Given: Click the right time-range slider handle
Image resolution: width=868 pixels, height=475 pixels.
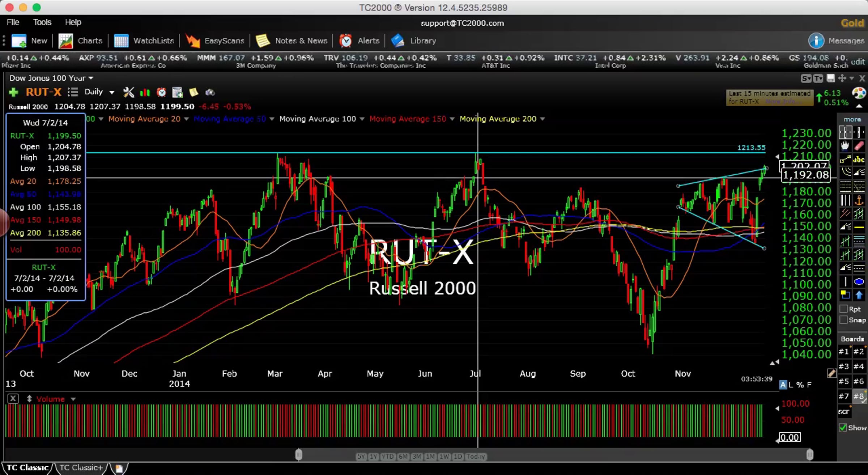Looking at the screenshot, I should click(810, 455).
